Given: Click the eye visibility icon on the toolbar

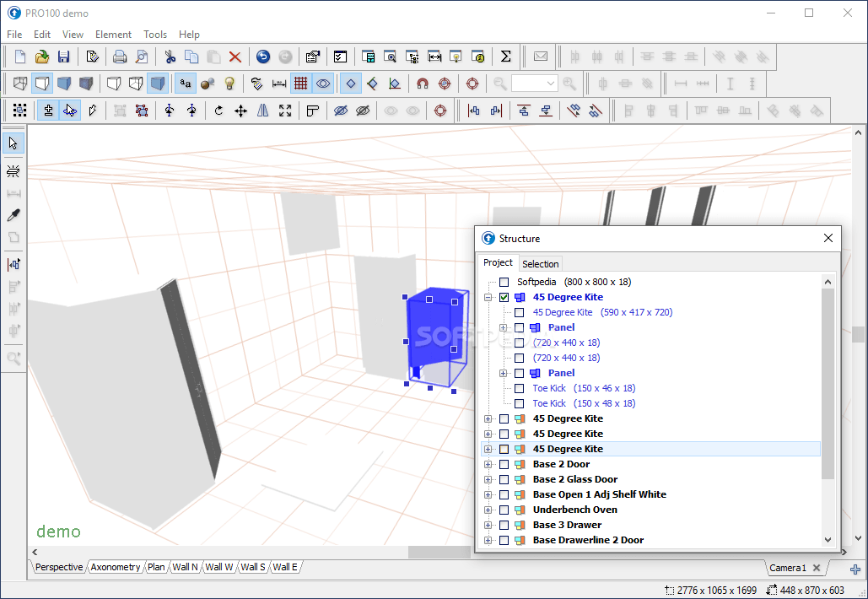Looking at the screenshot, I should [321, 84].
